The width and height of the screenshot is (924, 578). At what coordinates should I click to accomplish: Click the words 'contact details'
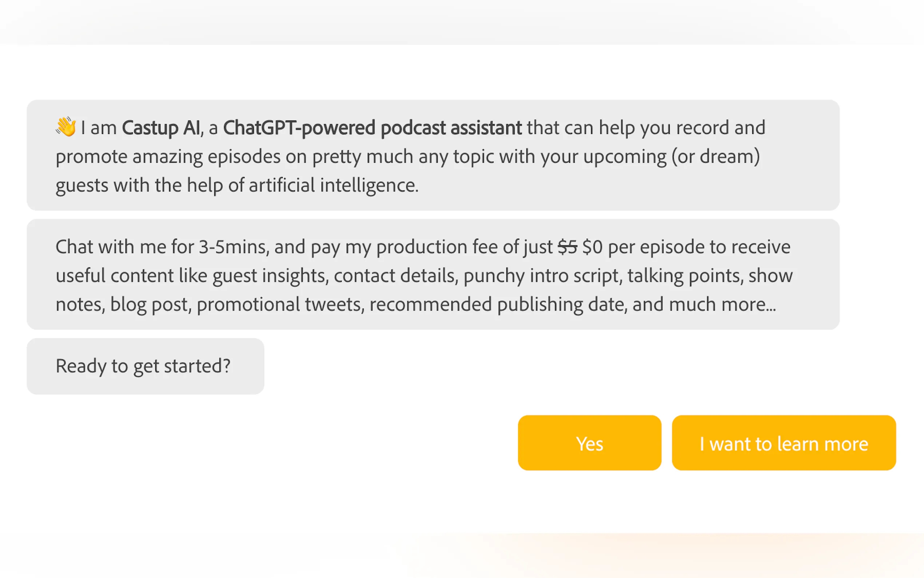(395, 276)
